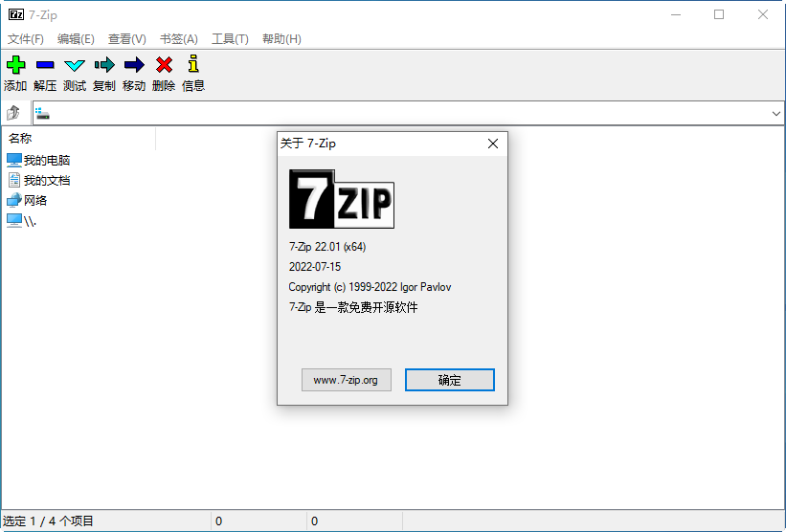Viewport: 786px width, 532px height.
Task: Click the date text 2022-07-15
Action: [x=315, y=267]
